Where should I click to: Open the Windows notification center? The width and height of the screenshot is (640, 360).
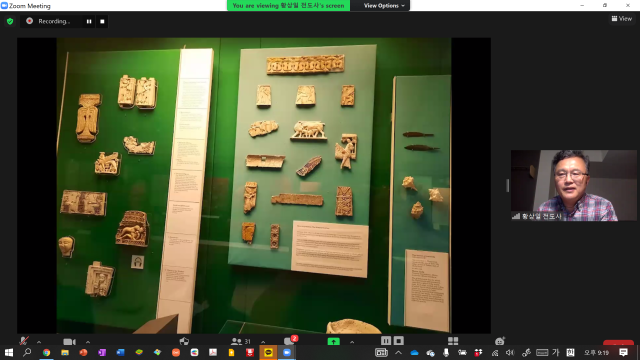(x=623, y=352)
